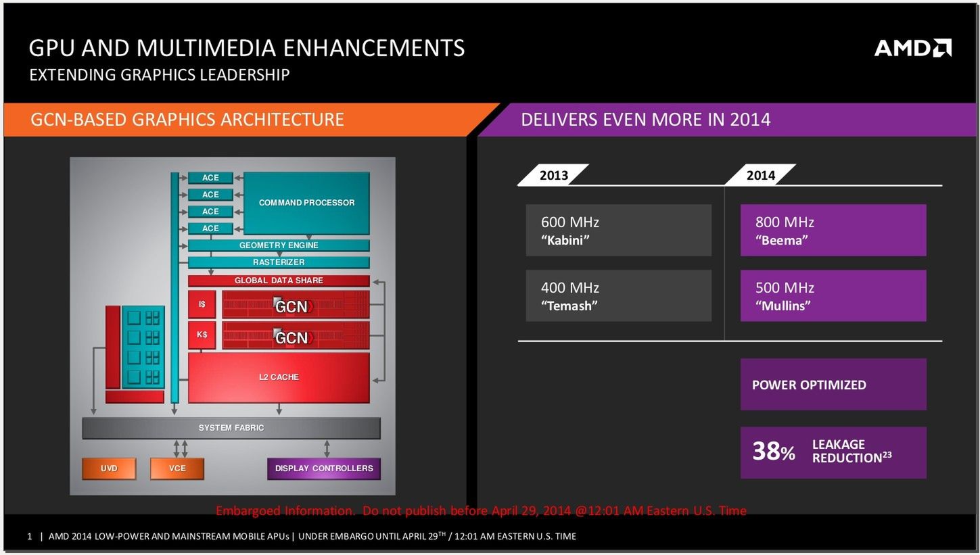Viewport: 980px width, 555px height.
Task: Click the purple DISPLAY CONTROLLERS block
Action: [324, 468]
